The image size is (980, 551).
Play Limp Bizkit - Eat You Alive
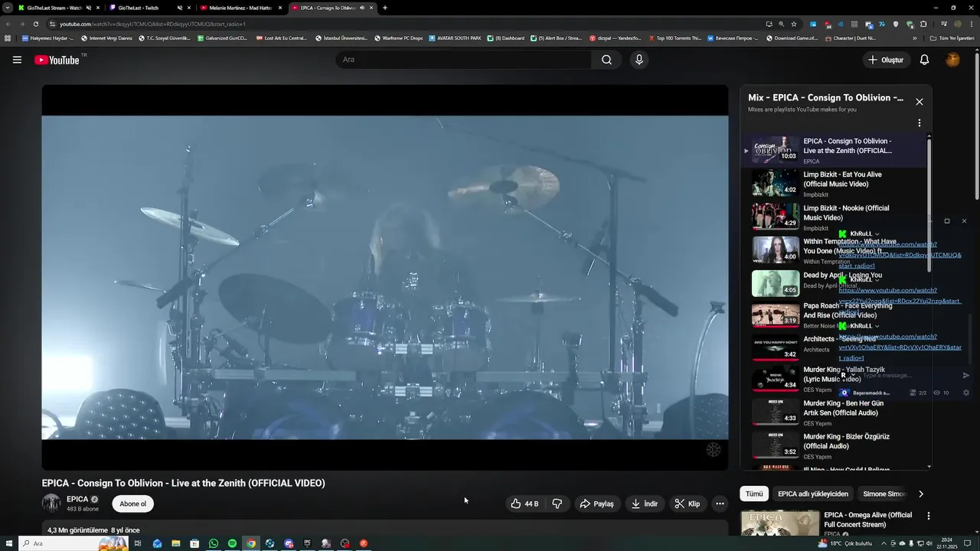click(x=834, y=184)
